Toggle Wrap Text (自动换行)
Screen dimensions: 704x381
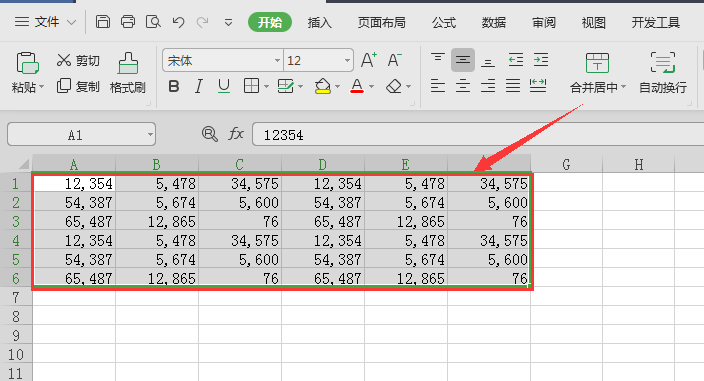663,73
